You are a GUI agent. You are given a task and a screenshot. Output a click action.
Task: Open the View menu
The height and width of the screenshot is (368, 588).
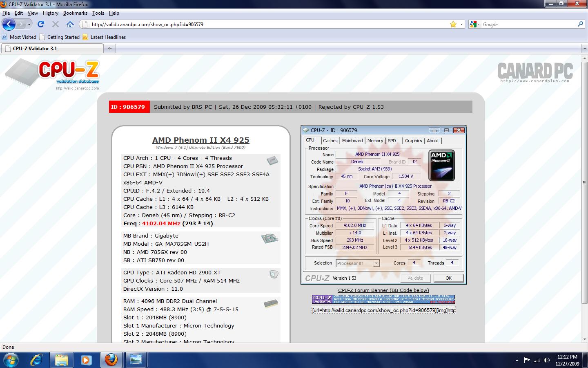[33, 13]
